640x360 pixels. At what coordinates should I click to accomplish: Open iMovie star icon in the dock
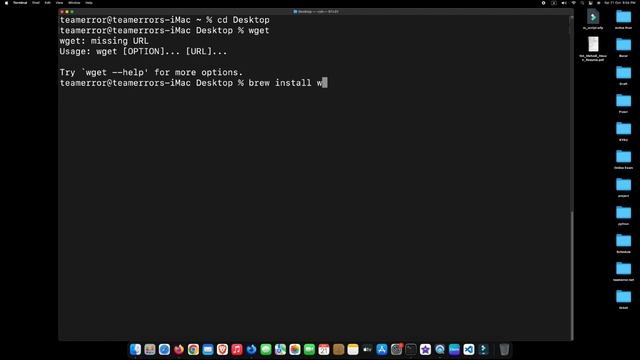425,349
